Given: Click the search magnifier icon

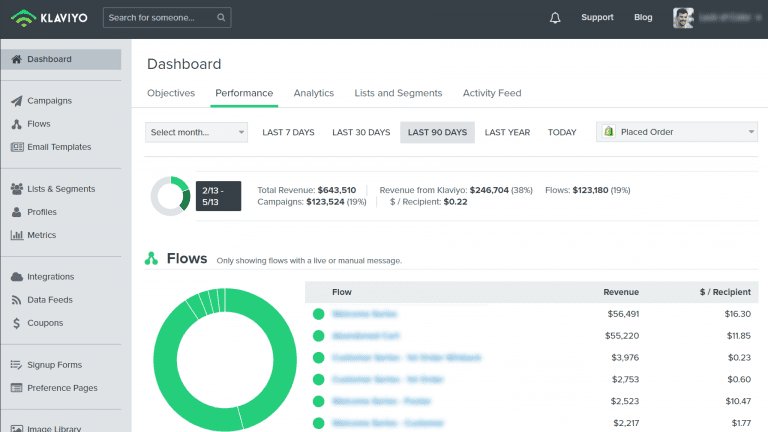Looking at the screenshot, I should [x=221, y=18].
